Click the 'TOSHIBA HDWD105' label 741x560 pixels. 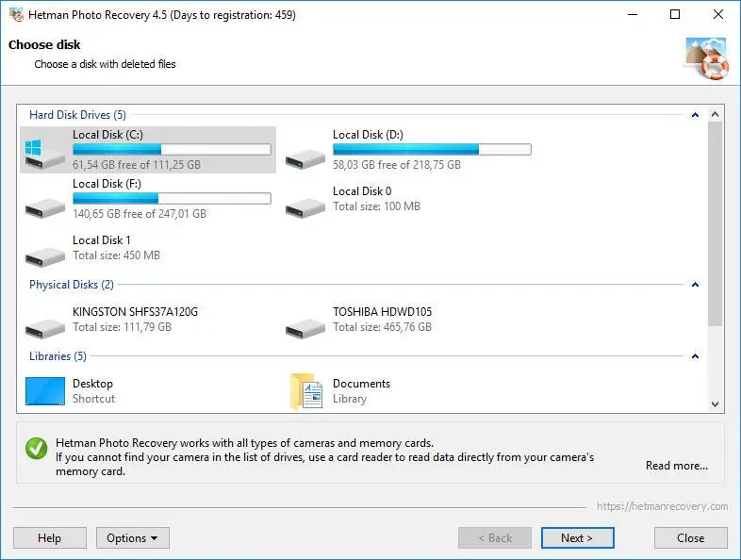(x=383, y=312)
